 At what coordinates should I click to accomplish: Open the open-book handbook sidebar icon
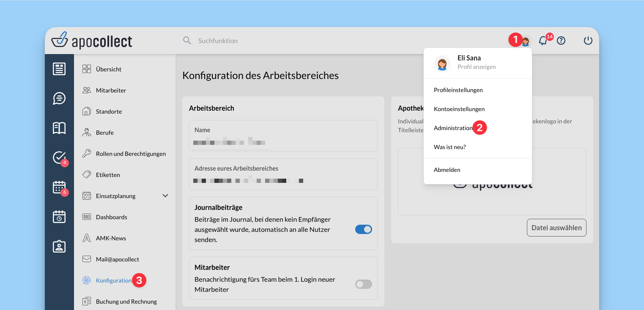point(59,128)
